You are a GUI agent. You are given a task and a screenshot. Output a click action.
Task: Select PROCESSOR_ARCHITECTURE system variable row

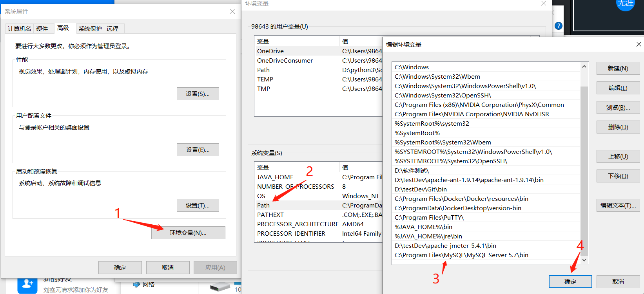[318, 224]
